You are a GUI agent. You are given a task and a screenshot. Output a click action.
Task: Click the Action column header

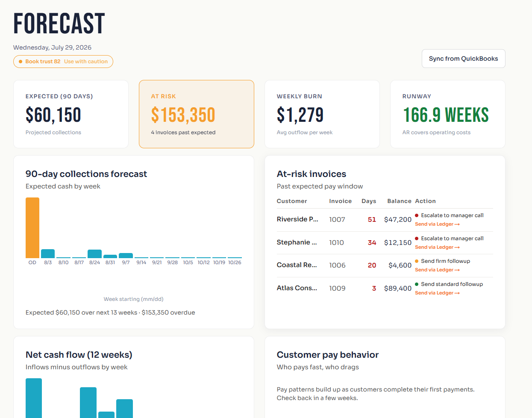tap(425, 201)
